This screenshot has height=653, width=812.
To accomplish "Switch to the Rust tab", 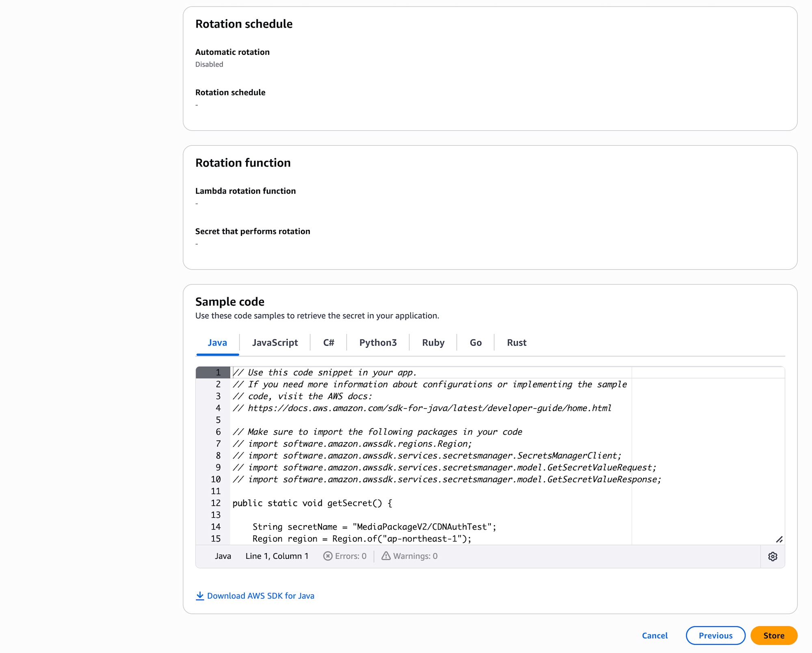I will (516, 342).
